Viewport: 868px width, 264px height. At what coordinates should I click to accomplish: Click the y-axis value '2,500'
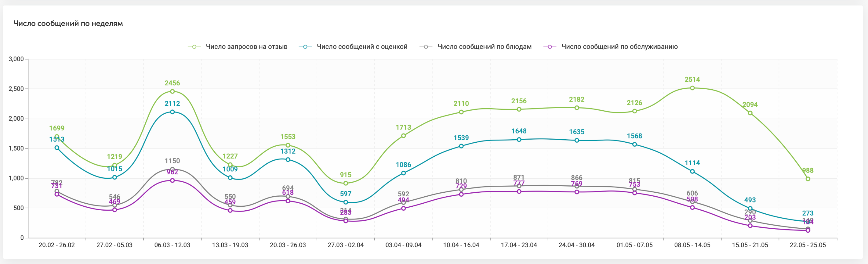[x=16, y=89]
